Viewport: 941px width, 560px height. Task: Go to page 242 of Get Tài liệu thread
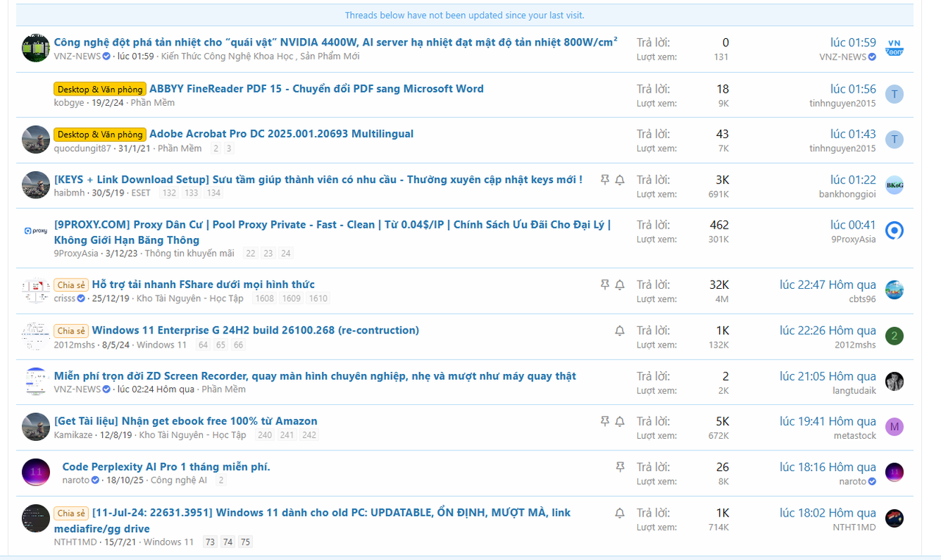(310, 436)
